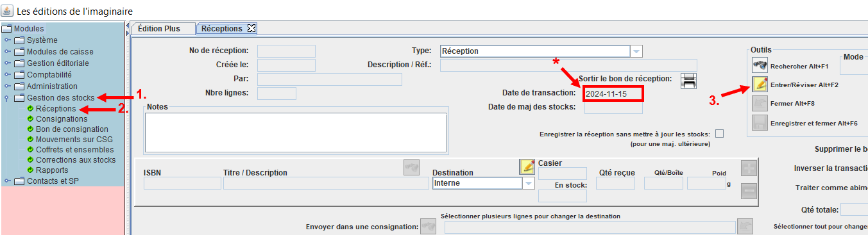The image size is (868, 235).
Task: Click the Casier field
Action: coord(563,174)
